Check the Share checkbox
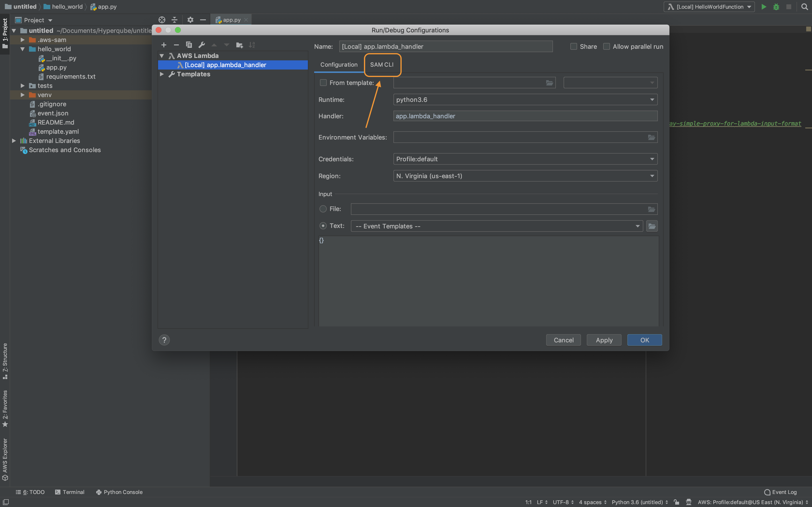812x507 pixels. [x=574, y=47]
